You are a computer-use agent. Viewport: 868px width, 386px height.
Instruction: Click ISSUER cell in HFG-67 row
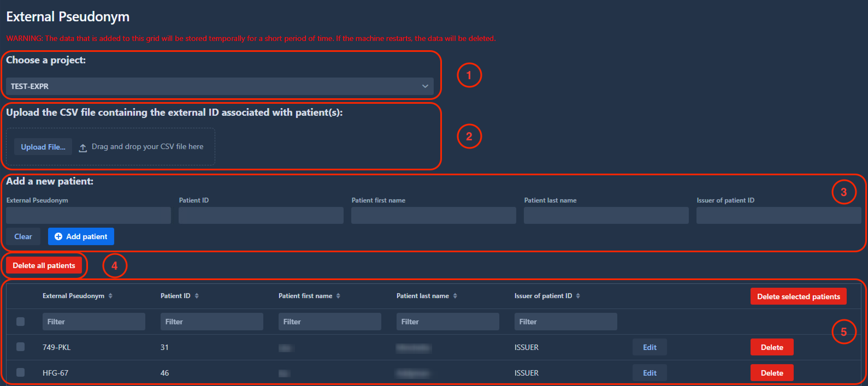526,373
